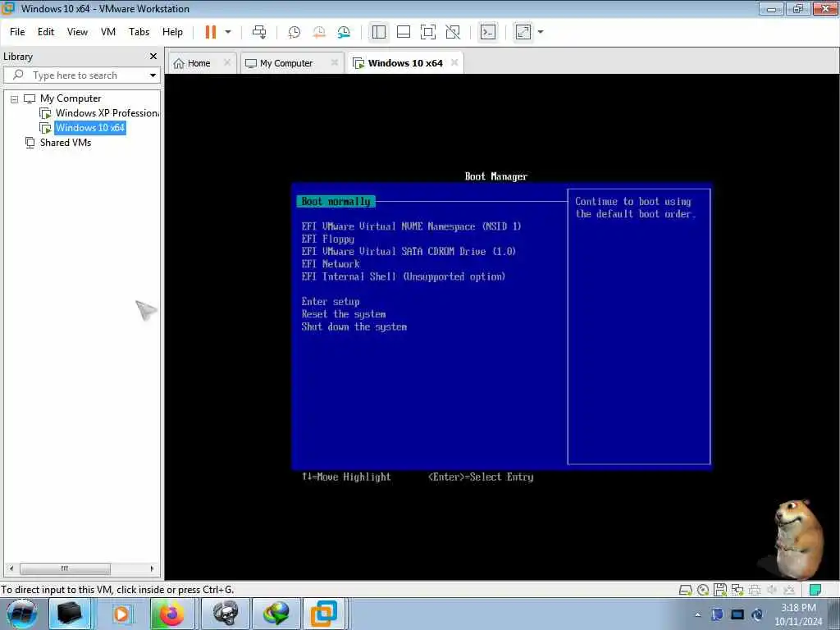Image resolution: width=840 pixels, height=630 pixels.
Task: Click the hard disk device status icon
Action: click(685, 590)
